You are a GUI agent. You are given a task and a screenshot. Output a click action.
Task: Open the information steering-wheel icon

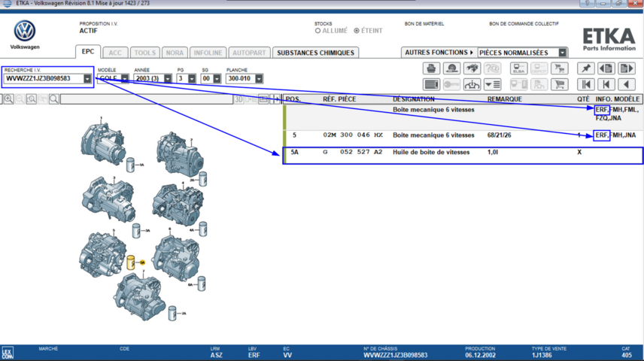[x=472, y=84]
